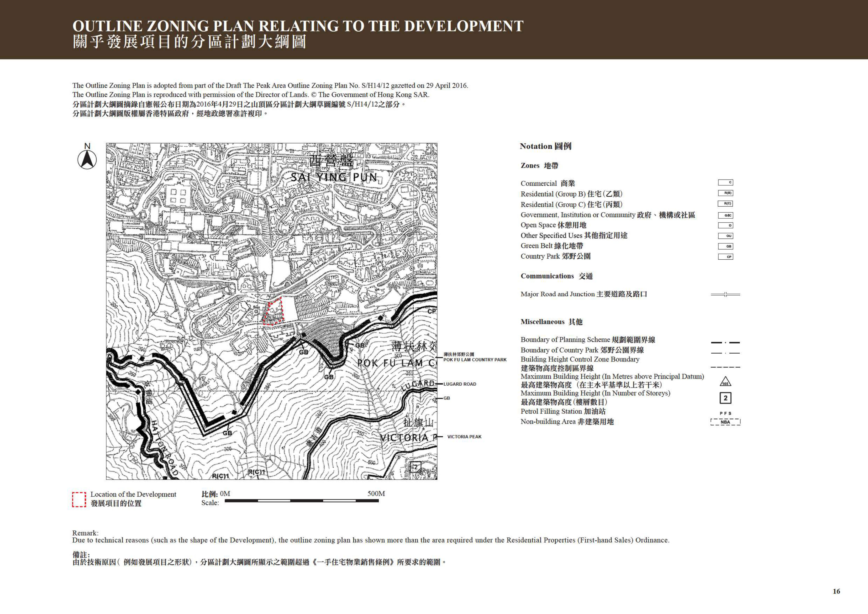Click the POK FU LAM COUNTRY PARK label
The height and width of the screenshot is (614, 868).
click(x=475, y=360)
